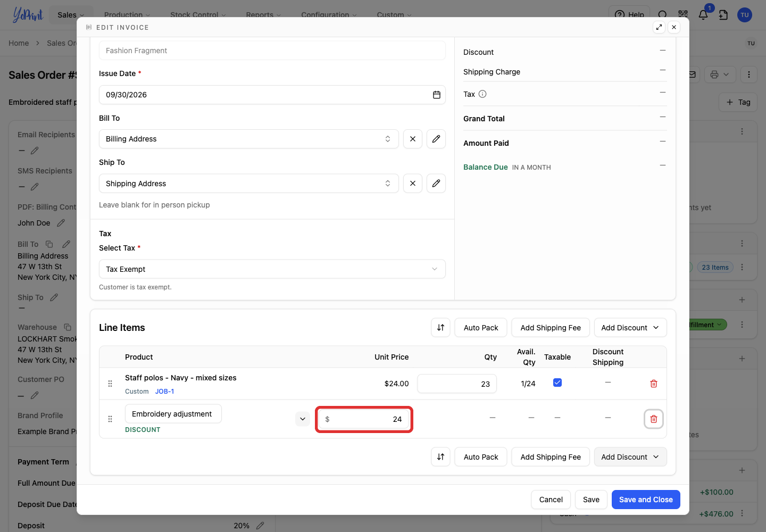Edit the Billing Address with pencil icon
This screenshot has width=766, height=532.
[x=436, y=139]
